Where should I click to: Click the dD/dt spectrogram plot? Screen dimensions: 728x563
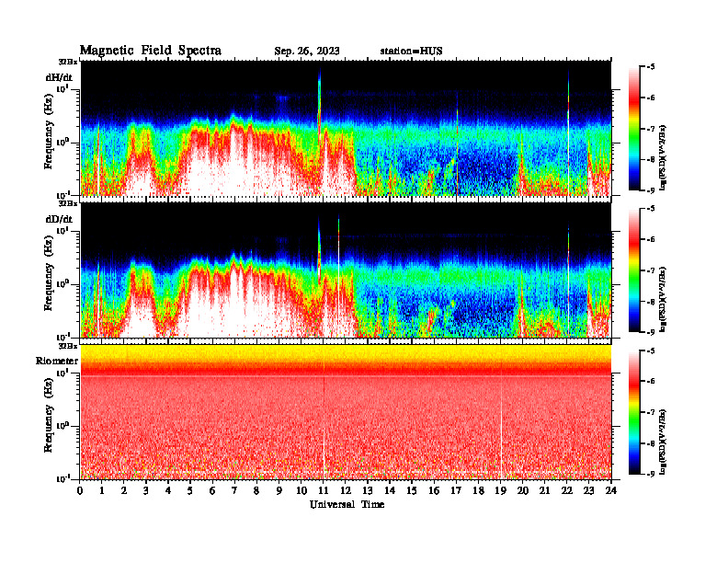[x=346, y=270]
